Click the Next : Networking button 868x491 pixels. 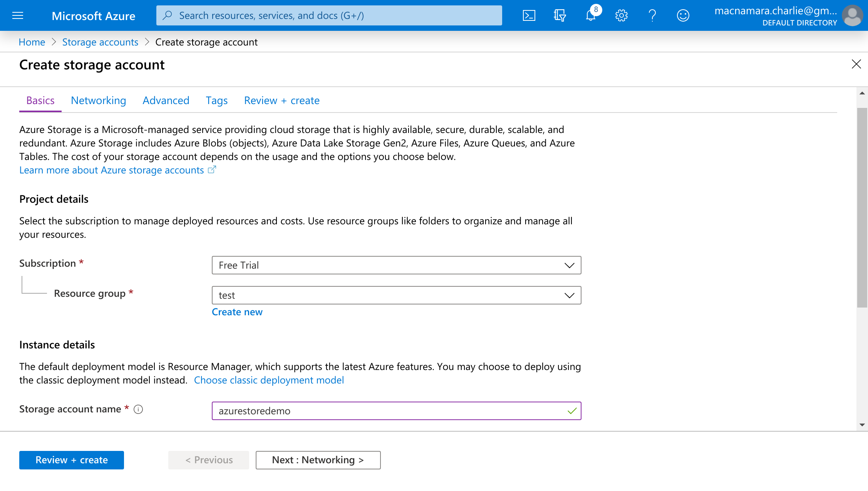[318, 460]
